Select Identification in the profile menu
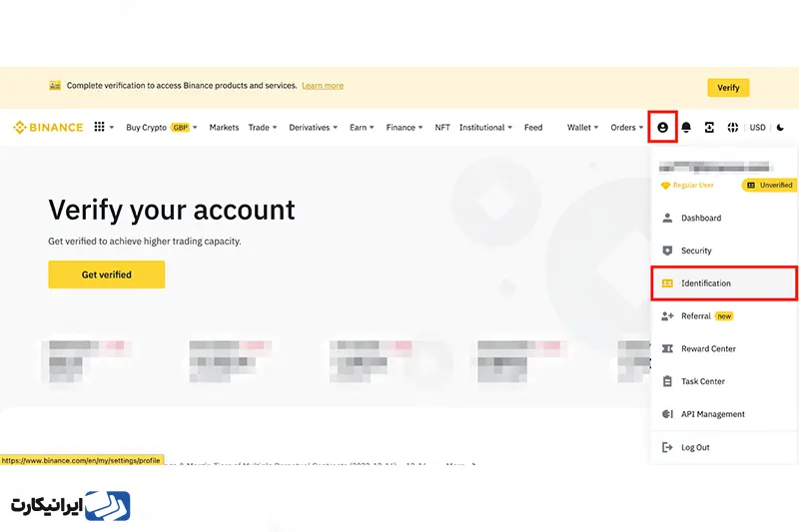Image resolution: width=799 pixels, height=532 pixels. (x=723, y=283)
